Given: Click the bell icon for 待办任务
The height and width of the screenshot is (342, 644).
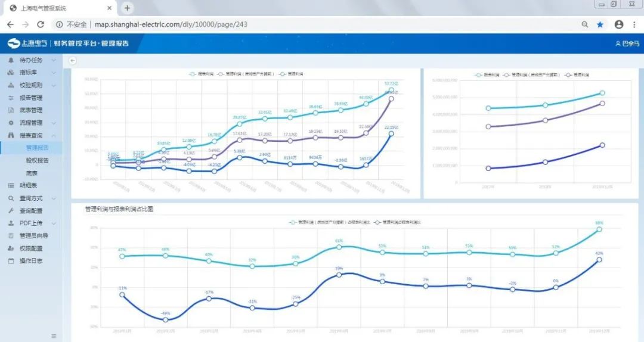Looking at the screenshot, I should click(x=11, y=60).
